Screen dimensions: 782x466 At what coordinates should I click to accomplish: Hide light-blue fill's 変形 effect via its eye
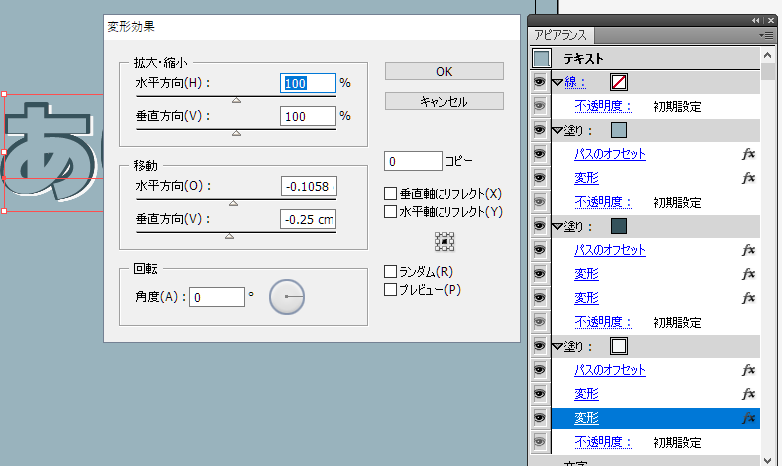[x=540, y=178]
